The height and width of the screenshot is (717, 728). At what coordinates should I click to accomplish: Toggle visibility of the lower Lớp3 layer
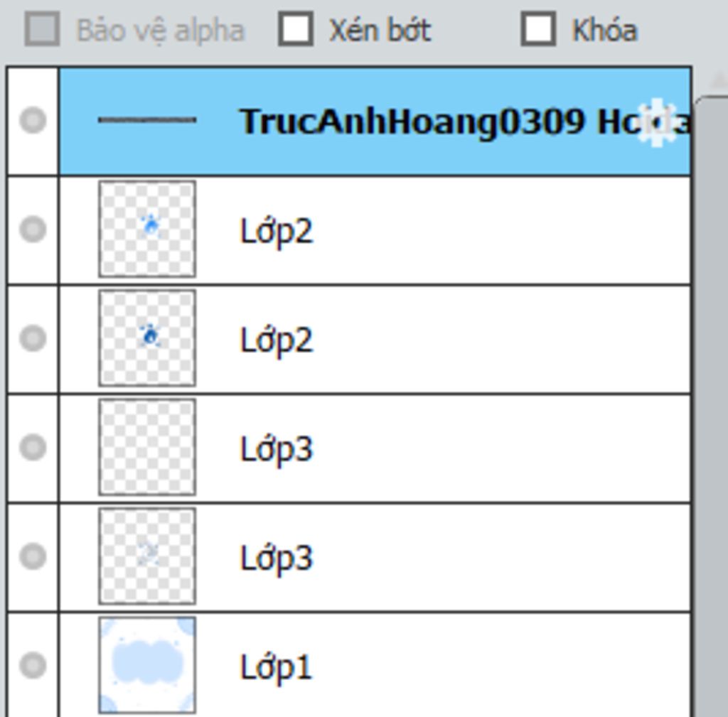33,556
